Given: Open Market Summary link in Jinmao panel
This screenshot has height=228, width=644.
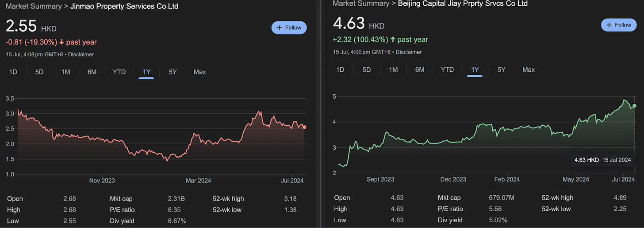Looking at the screenshot, I should pyautogui.click(x=34, y=6).
